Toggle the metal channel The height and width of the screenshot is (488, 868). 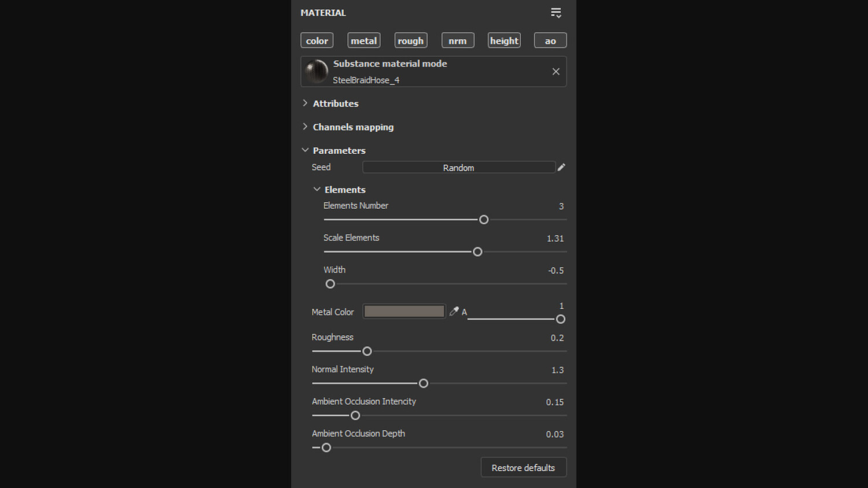(x=364, y=40)
